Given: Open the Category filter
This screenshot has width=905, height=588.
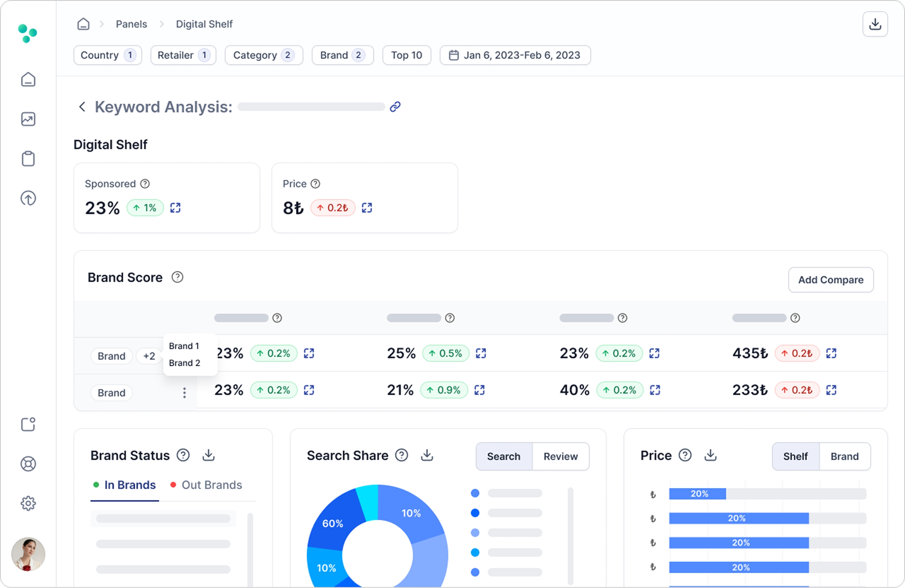Looking at the screenshot, I should tap(264, 55).
